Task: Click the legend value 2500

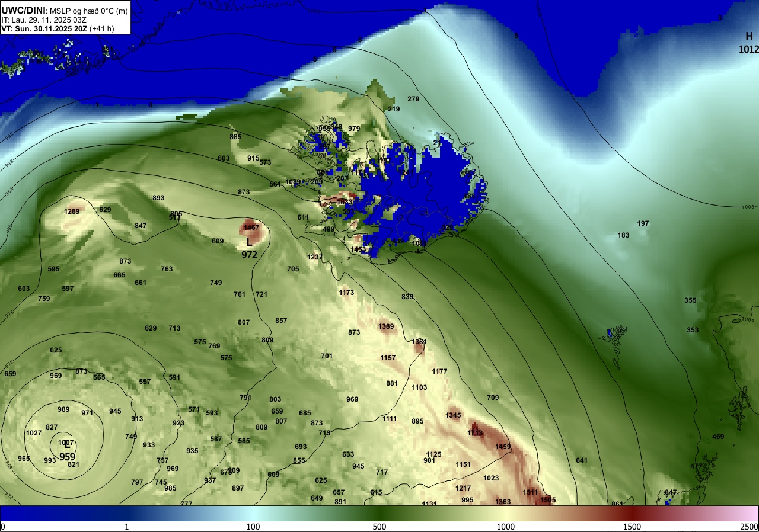Action: click(750, 527)
